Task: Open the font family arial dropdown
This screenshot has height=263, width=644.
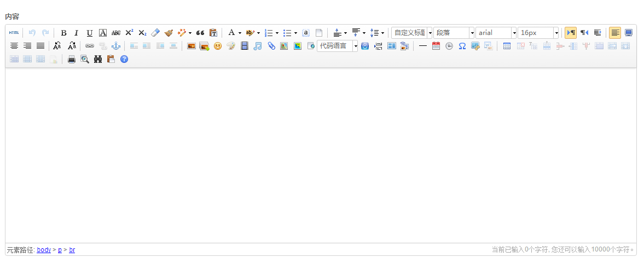Action: (514, 33)
